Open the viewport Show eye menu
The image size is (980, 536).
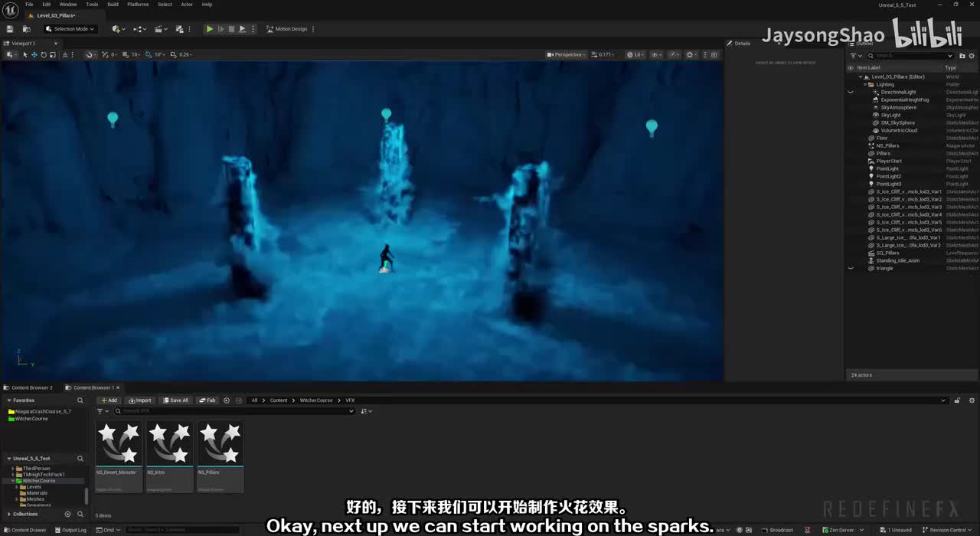(656, 54)
